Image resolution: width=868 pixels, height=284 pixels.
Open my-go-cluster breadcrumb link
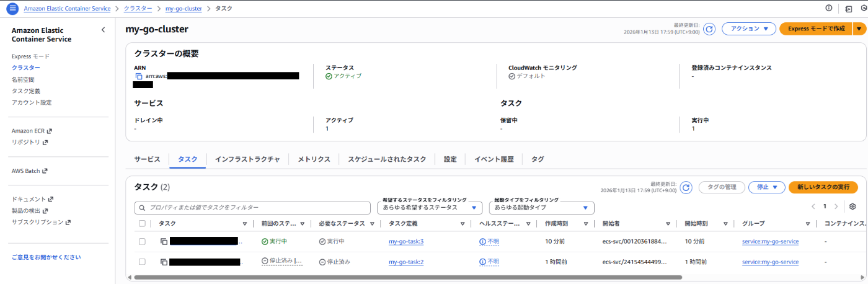pyautogui.click(x=184, y=9)
